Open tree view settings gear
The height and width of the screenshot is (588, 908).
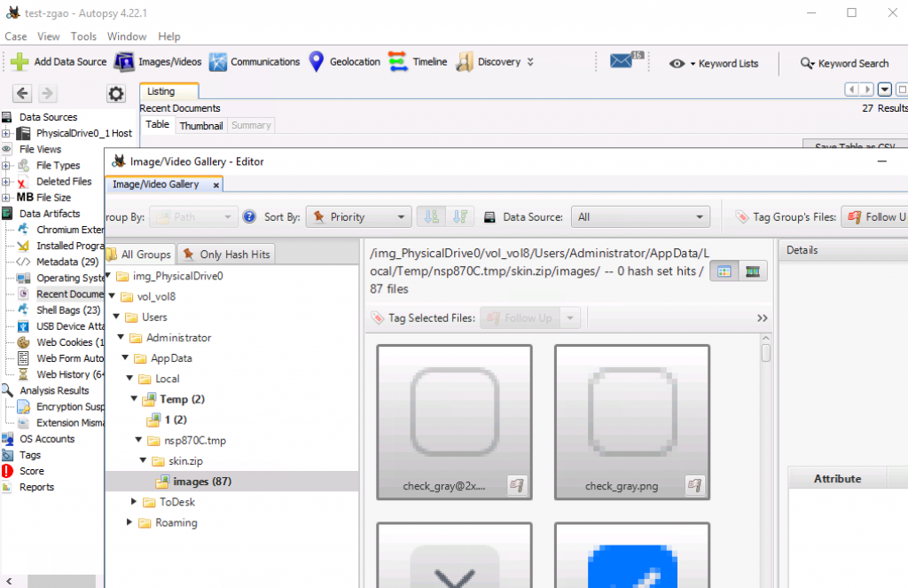115,94
